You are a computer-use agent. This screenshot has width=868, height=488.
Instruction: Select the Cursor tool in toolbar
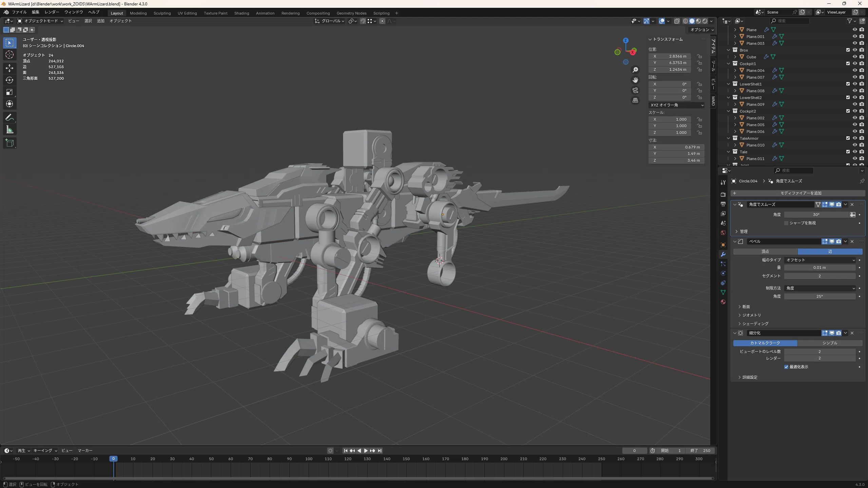[x=9, y=55]
